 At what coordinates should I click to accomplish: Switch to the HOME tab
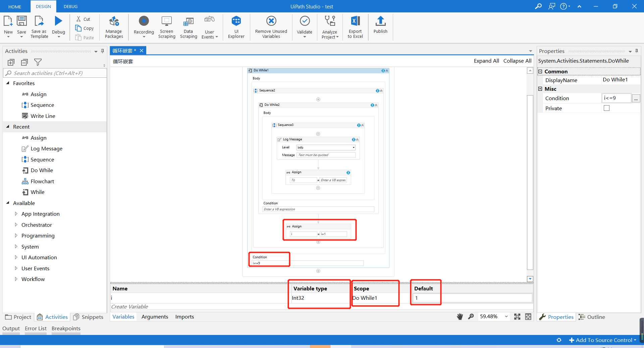pyautogui.click(x=15, y=6)
